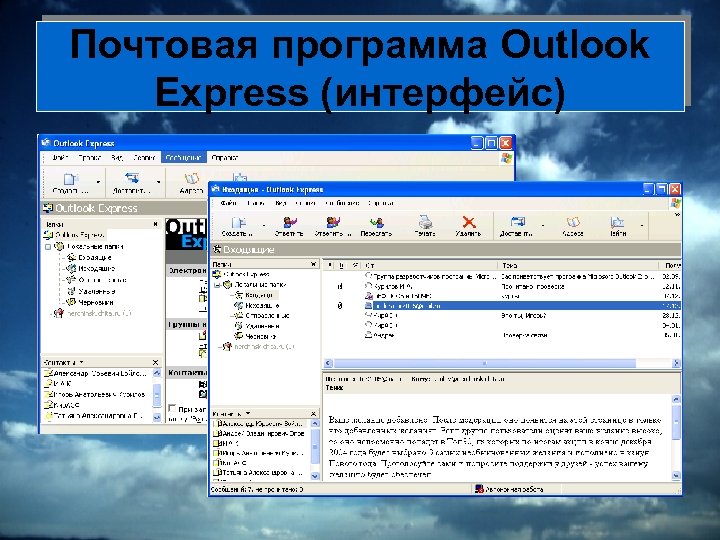Click flag column header in message list

click(x=354, y=265)
